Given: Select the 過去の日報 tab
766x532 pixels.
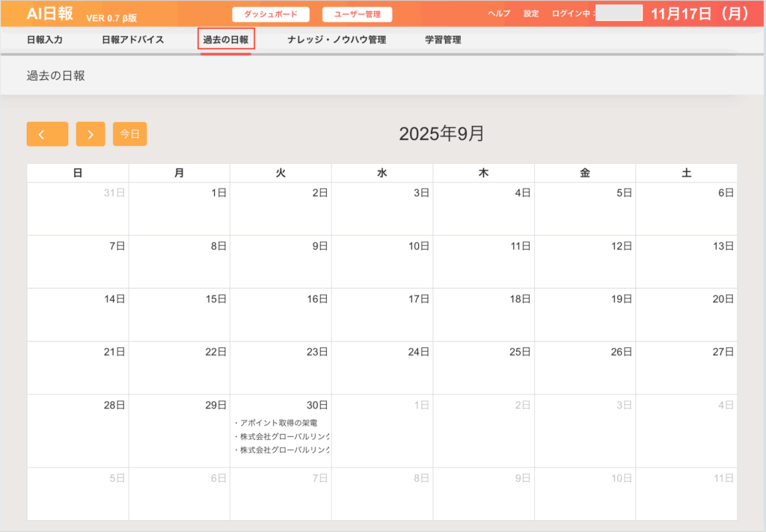Looking at the screenshot, I should pyautogui.click(x=226, y=40).
